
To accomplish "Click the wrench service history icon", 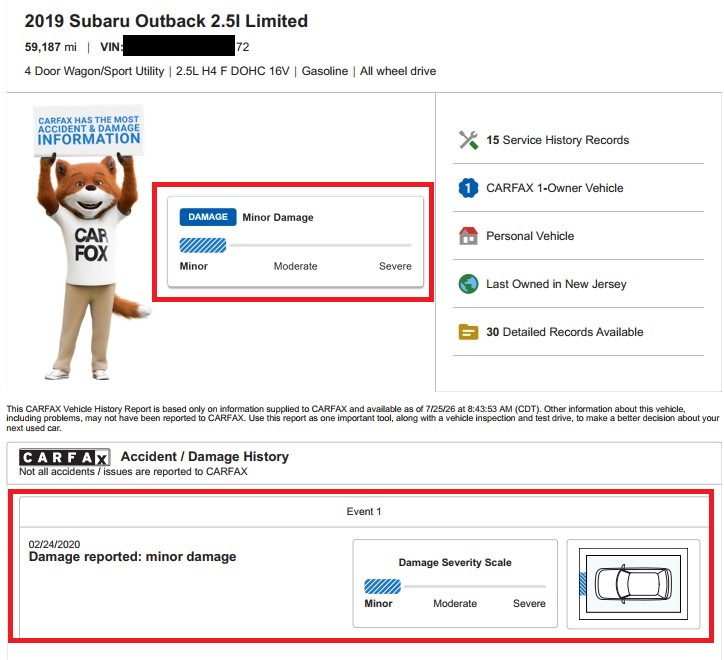I will [468, 140].
